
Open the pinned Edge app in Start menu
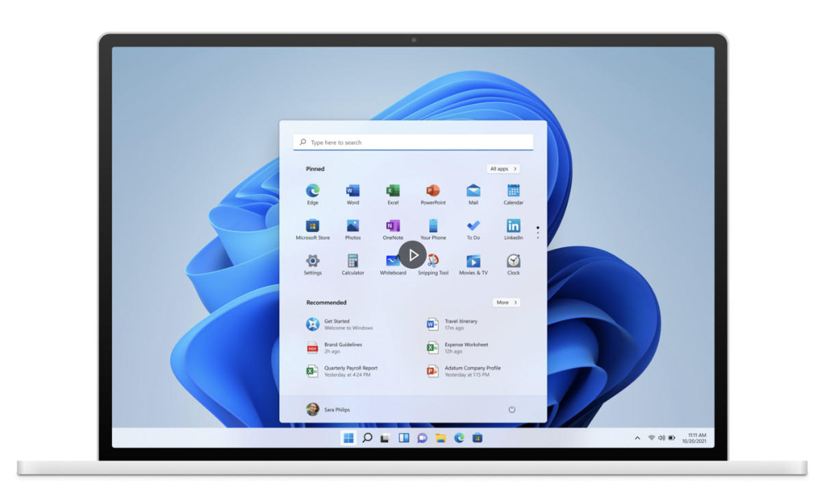313,194
